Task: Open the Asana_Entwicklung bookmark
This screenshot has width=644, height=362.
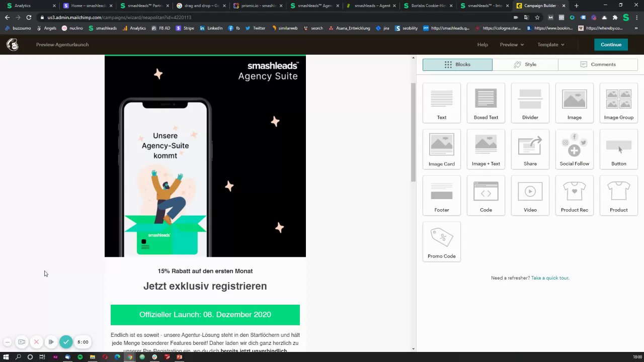Action: pos(349,28)
